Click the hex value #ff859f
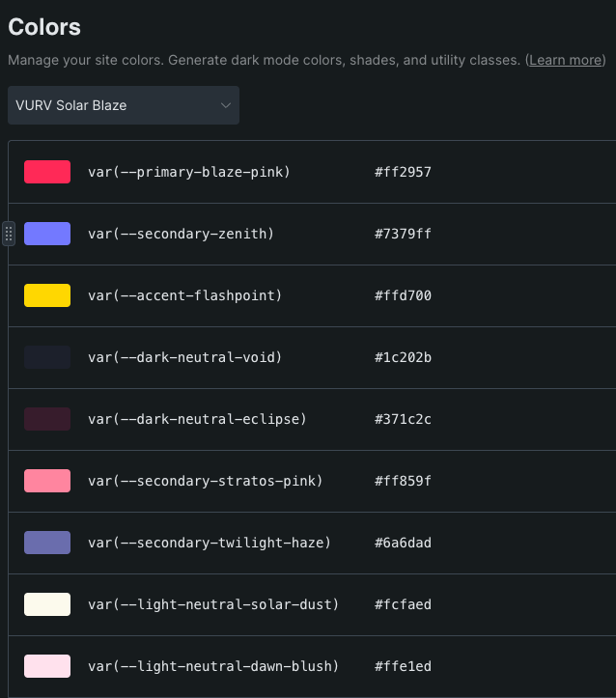This screenshot has height=698, width=616. point(403,481)
